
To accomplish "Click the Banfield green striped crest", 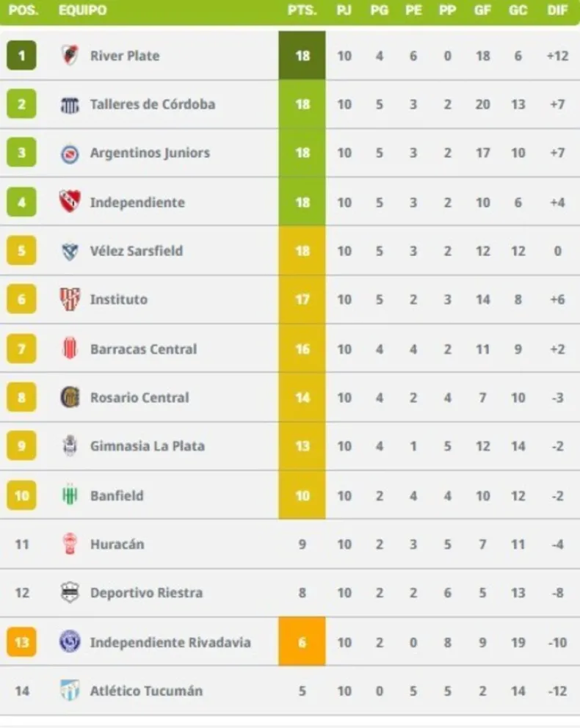I will [70, 495].
